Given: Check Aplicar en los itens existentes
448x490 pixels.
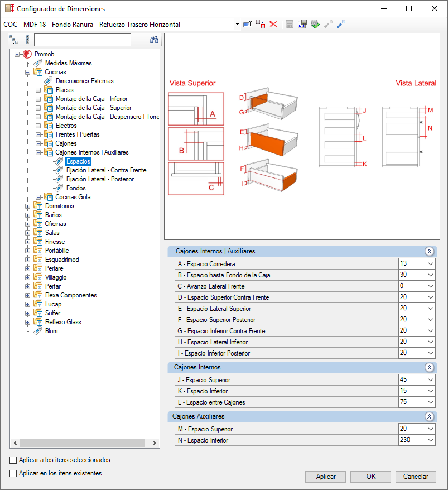Looking at the screenshot, I should pyautogui.click(x=13, y=473).
